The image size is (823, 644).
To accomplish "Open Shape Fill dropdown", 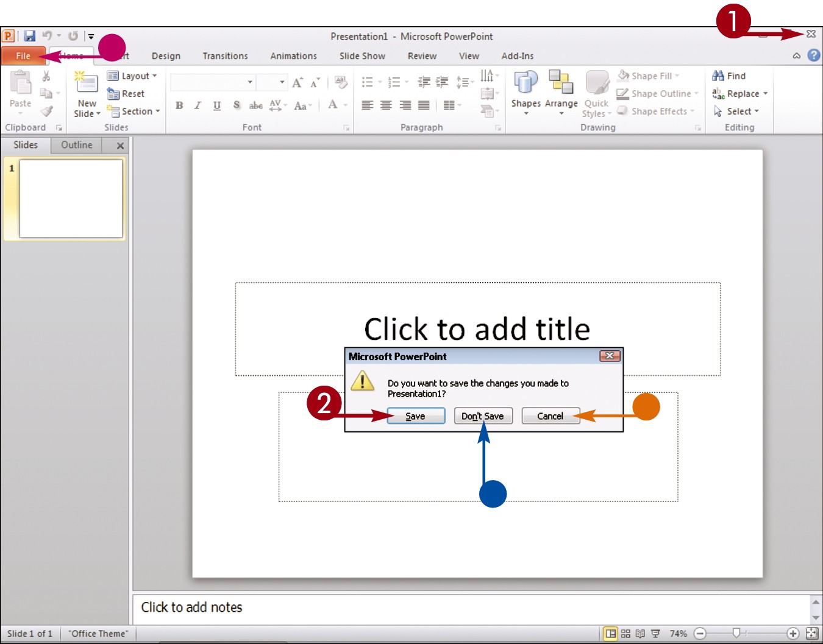I will (x=649, y=76).
